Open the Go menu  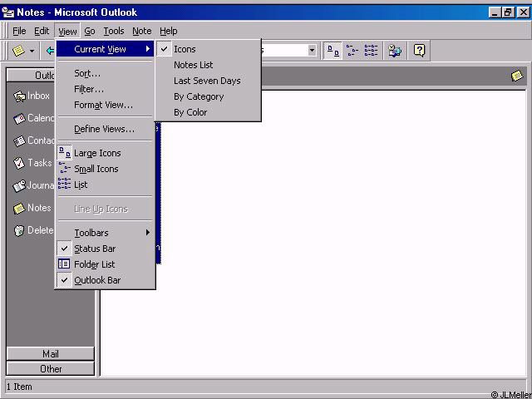[x=90, y=32]
